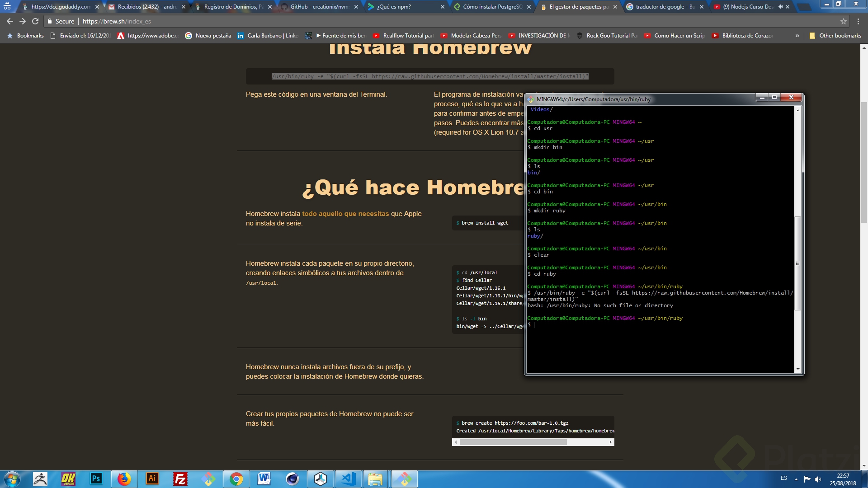This screenshot has height=488, width=868.
Task: Click the horizontal scrollbar under brew create
Action: (513, 442)
